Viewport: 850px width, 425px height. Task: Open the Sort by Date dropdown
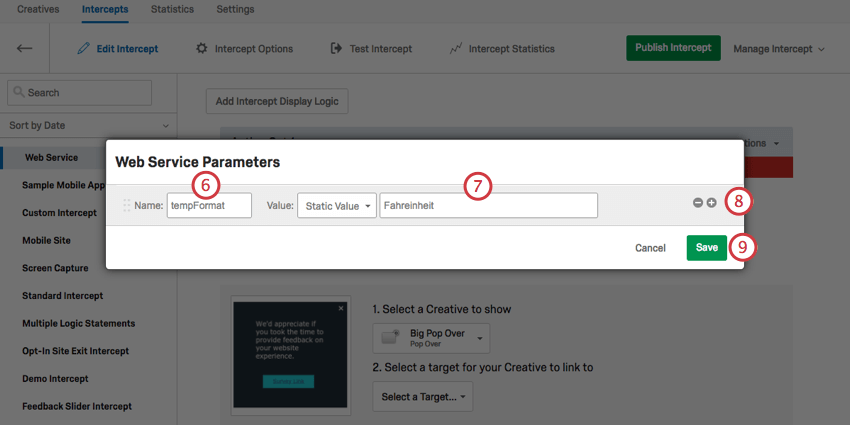[89, 125]
